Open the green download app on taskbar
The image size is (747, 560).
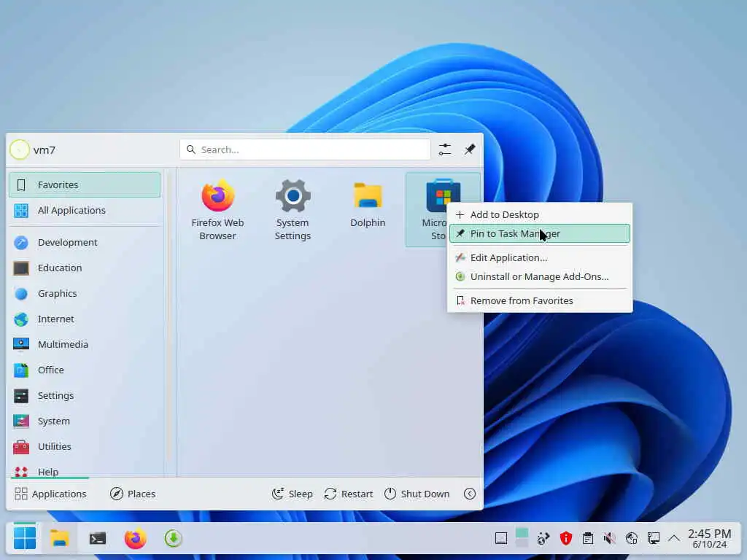(173, 539)
